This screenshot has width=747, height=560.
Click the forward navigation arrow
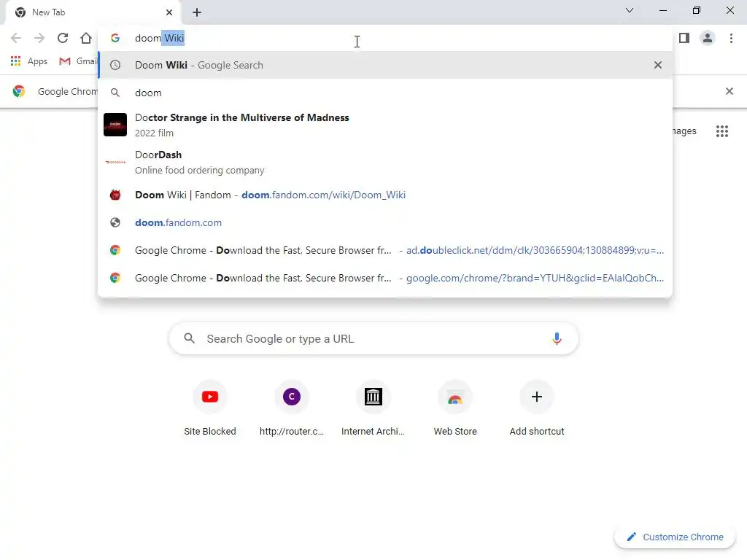click(39, 38)
